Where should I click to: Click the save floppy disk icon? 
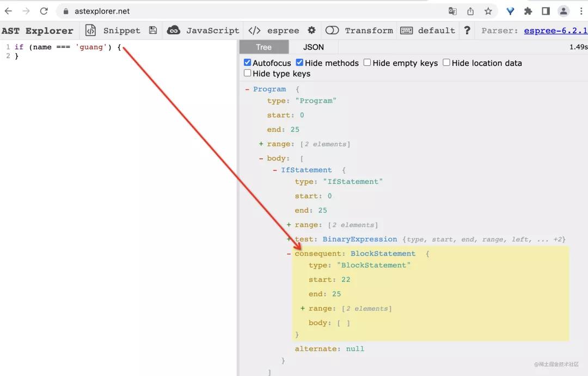pos(153,30)
